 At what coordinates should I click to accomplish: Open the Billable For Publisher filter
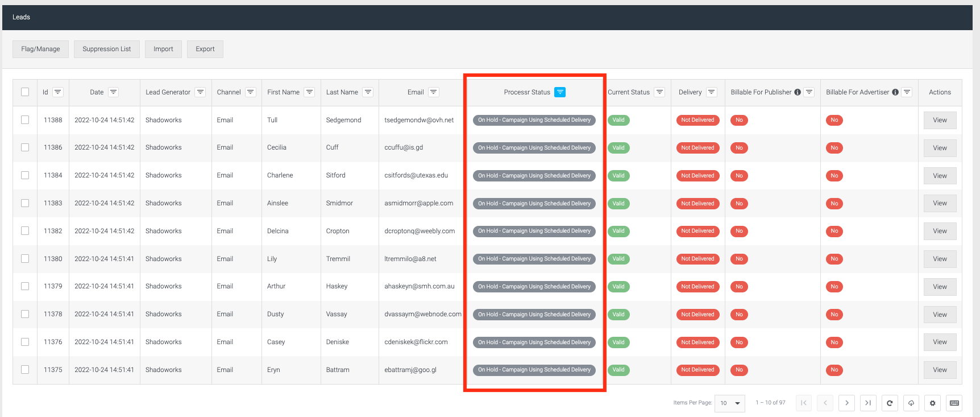click(x=809, y=92)
